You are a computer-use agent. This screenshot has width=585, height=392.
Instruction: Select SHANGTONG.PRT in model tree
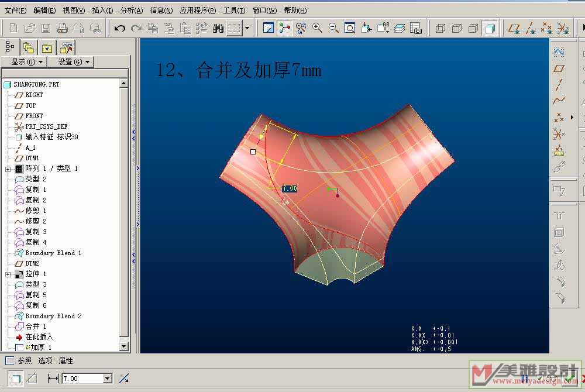(x=36, y=84)
